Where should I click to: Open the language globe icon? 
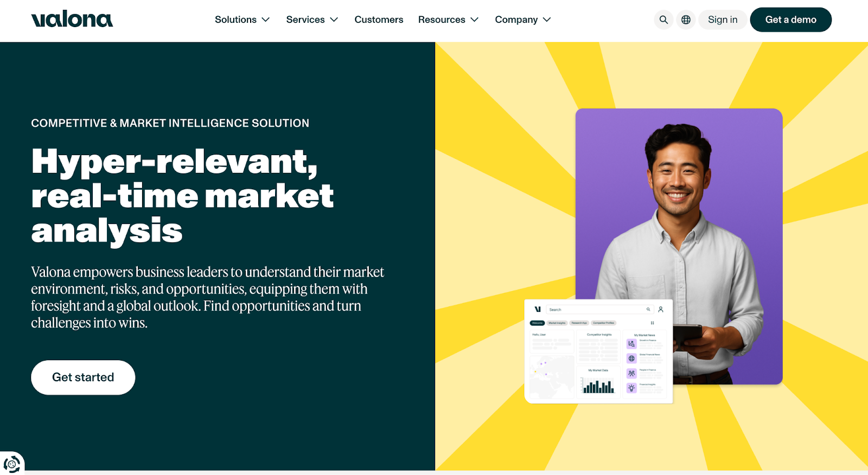point(686,20)
